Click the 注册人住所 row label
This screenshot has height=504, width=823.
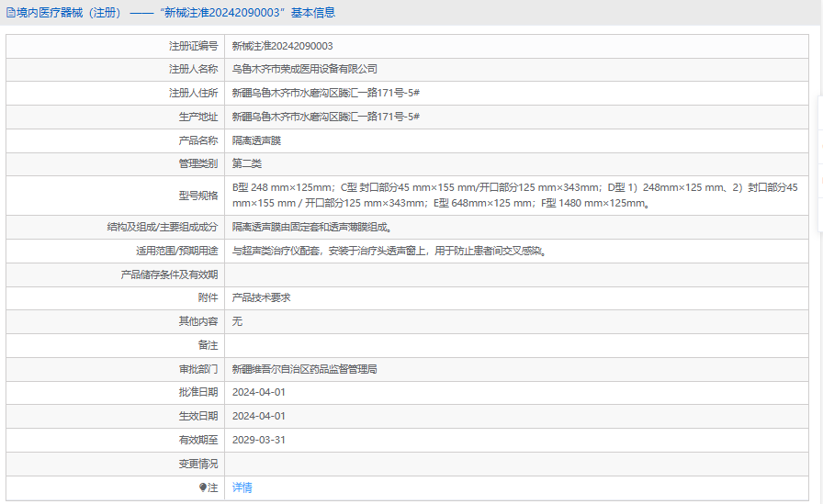193,93
